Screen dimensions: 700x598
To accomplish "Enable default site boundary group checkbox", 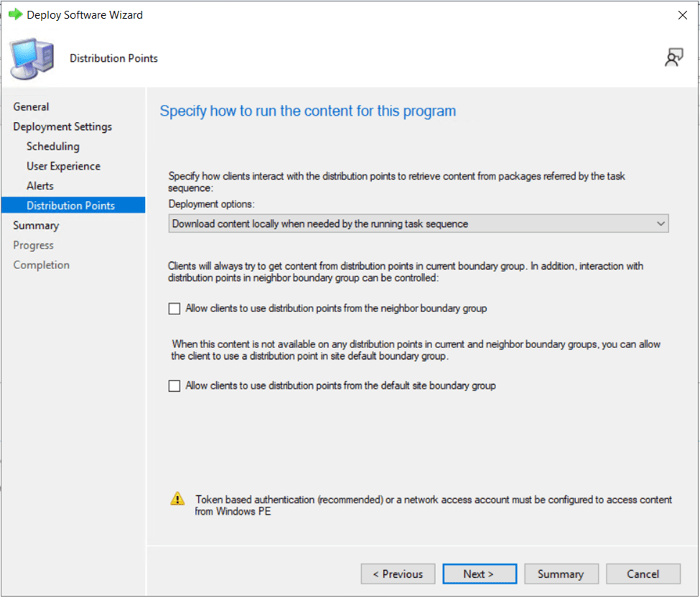I will (174, 386).
